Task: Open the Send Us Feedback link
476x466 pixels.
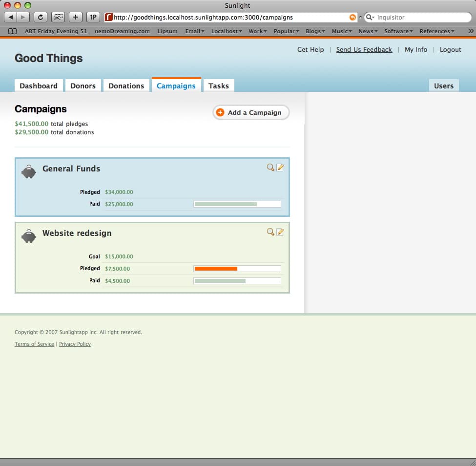Action: 364,49
